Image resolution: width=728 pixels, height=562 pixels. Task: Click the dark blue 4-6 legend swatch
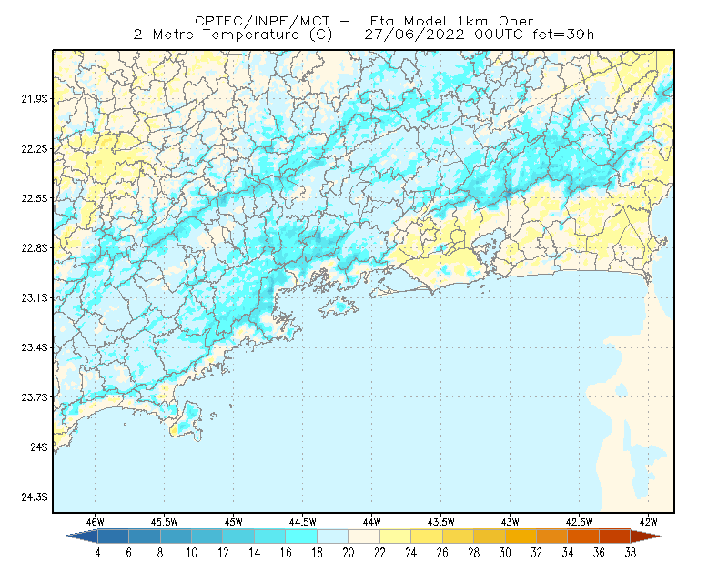113,537
